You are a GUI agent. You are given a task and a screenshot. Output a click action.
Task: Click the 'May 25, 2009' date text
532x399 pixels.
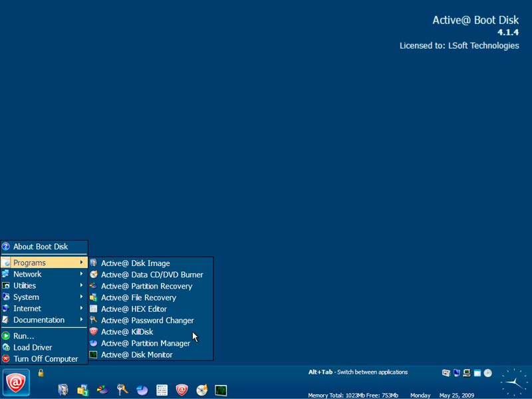point(457,395)
